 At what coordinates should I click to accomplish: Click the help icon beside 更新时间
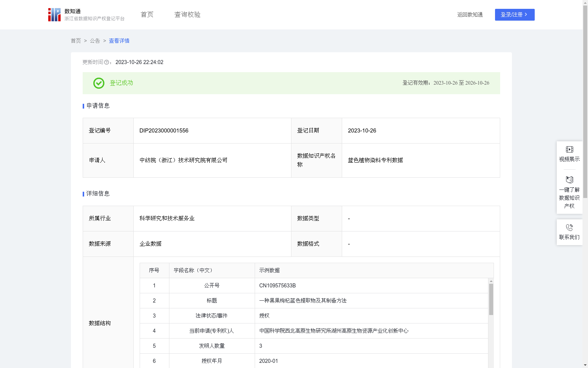107,63
